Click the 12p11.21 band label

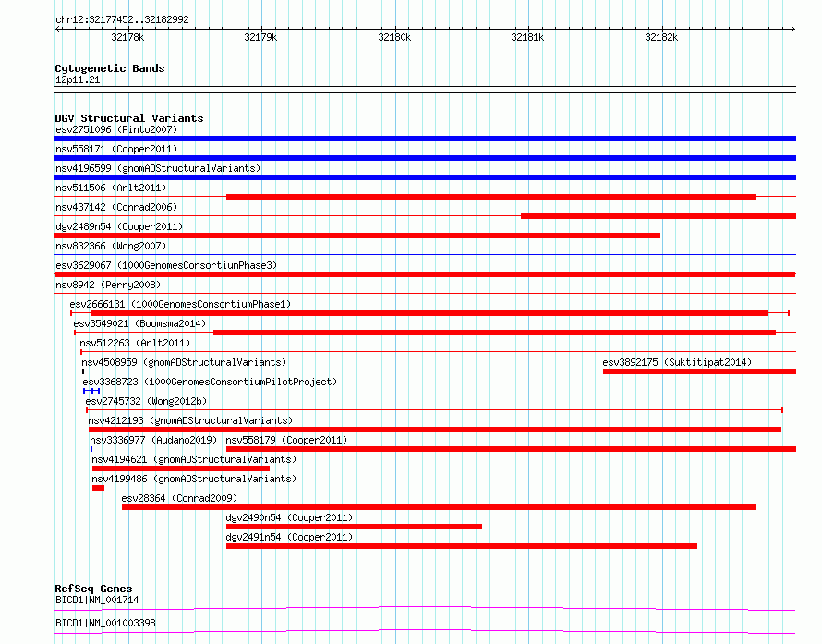[78, 79]
